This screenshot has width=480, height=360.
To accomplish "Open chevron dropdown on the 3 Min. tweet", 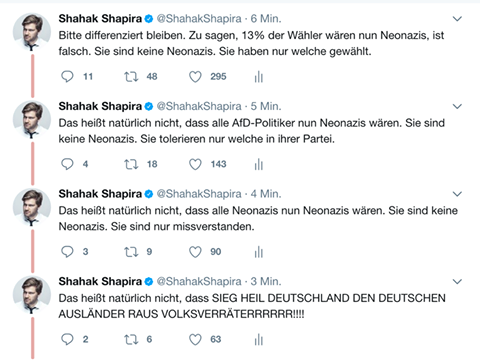I will pyautogui.click(x=457, y=282).
